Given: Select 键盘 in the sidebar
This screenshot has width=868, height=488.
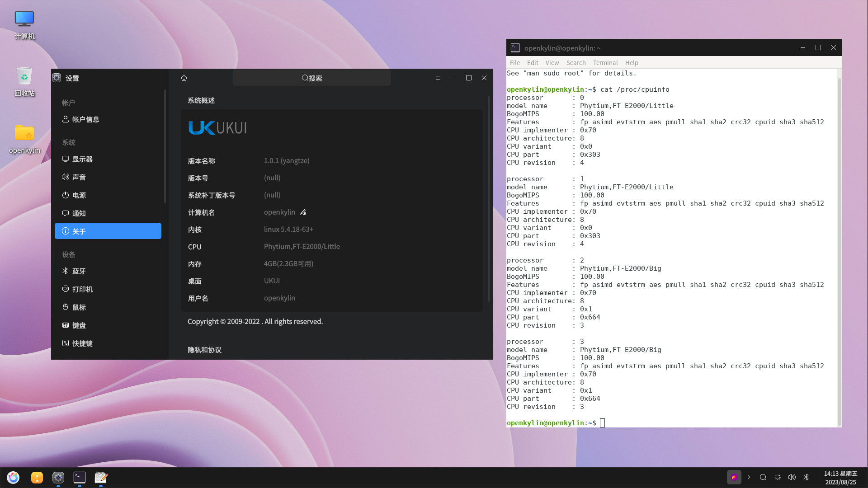Looking at the screenshot, I should 108,325.
